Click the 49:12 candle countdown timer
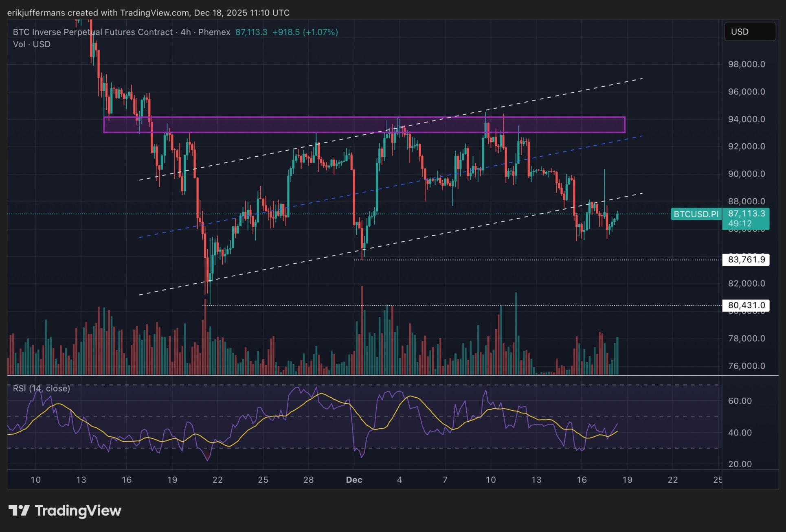 (740, 223)
